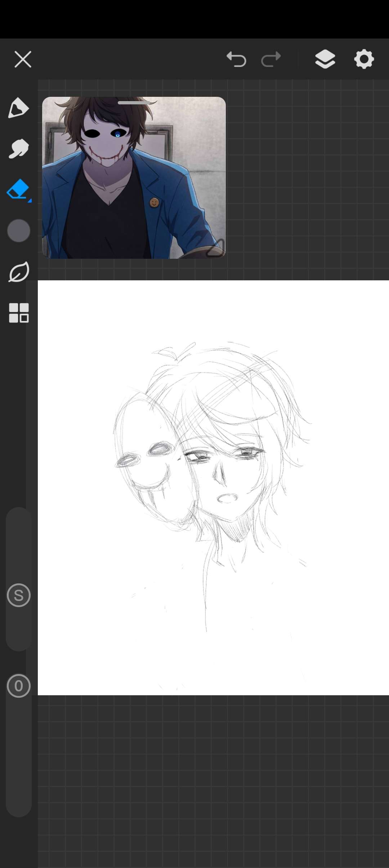Open the settings gear menu

click(364, 59)
